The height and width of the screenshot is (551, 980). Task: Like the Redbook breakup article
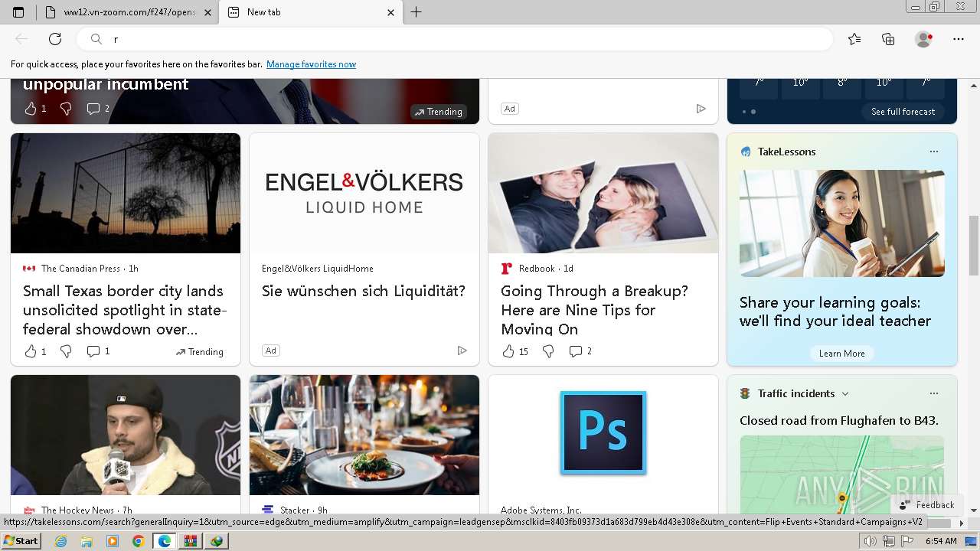[508, 351]
